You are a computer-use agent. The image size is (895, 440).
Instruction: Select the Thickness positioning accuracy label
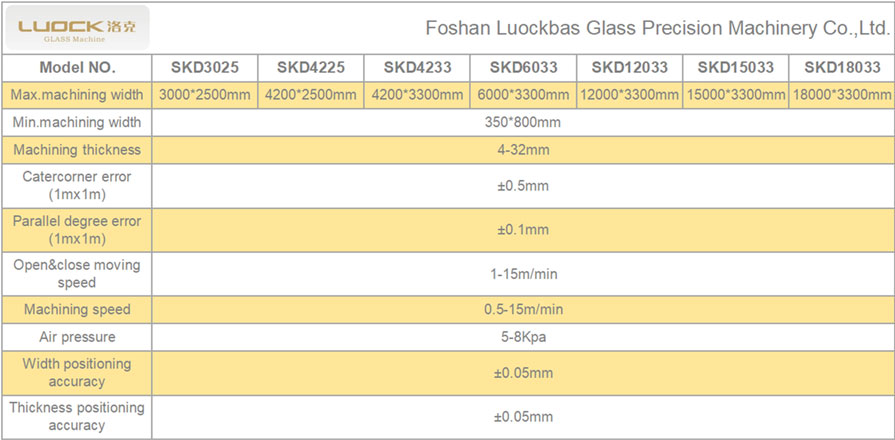coord(77,417)
